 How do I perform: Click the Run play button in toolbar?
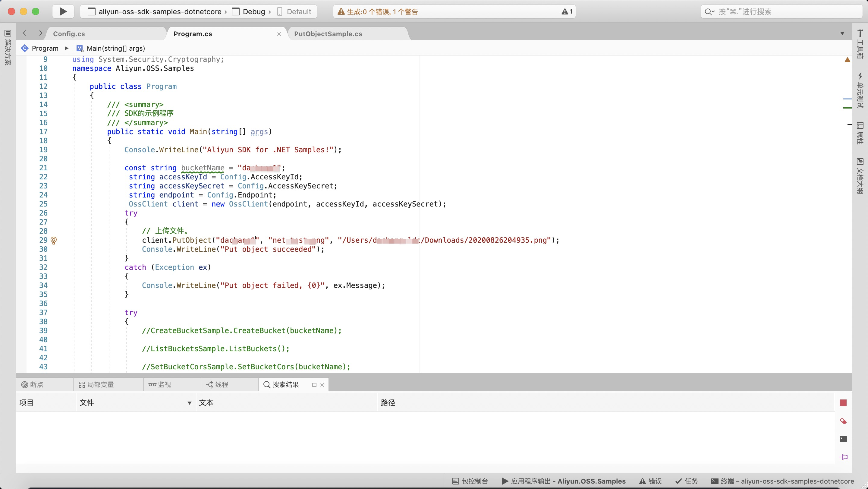point(63,11)
